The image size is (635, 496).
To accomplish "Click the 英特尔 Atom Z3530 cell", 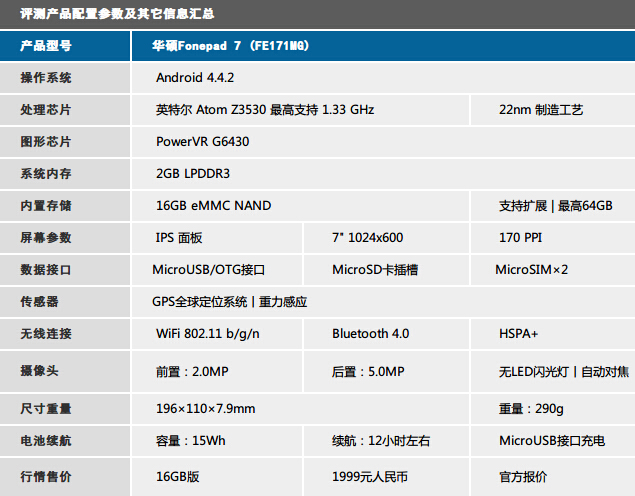I will pos(300,110).
